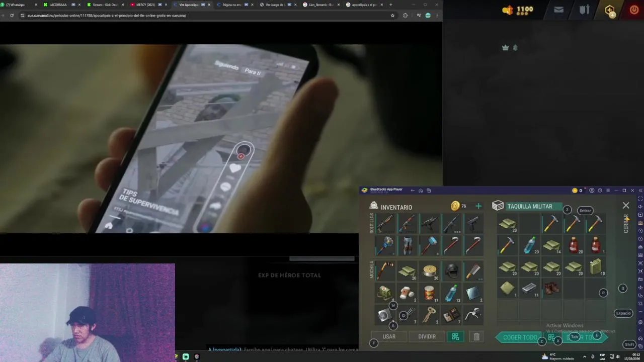Select the first aid kit in backpack
This screenshot has width=644, height=362.
pyautogui.click(x=385, y=293)
